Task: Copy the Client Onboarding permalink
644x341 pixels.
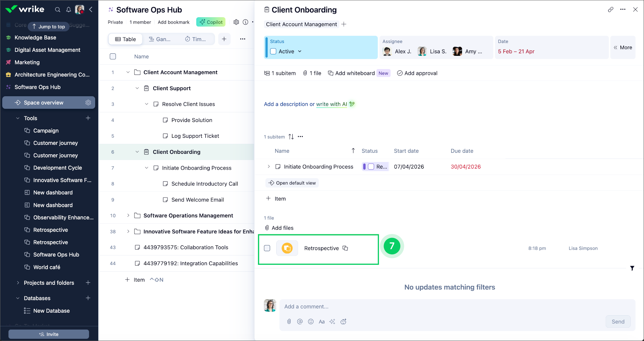Action: click(611, 10)
